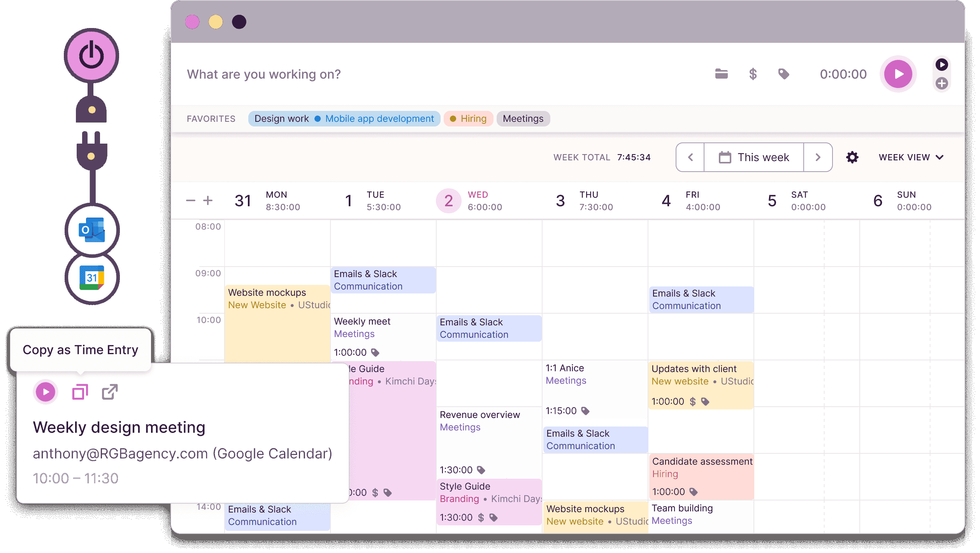
Task: Click the Microsoft Outlook integration icon
Action: click(x=93, y=229)
